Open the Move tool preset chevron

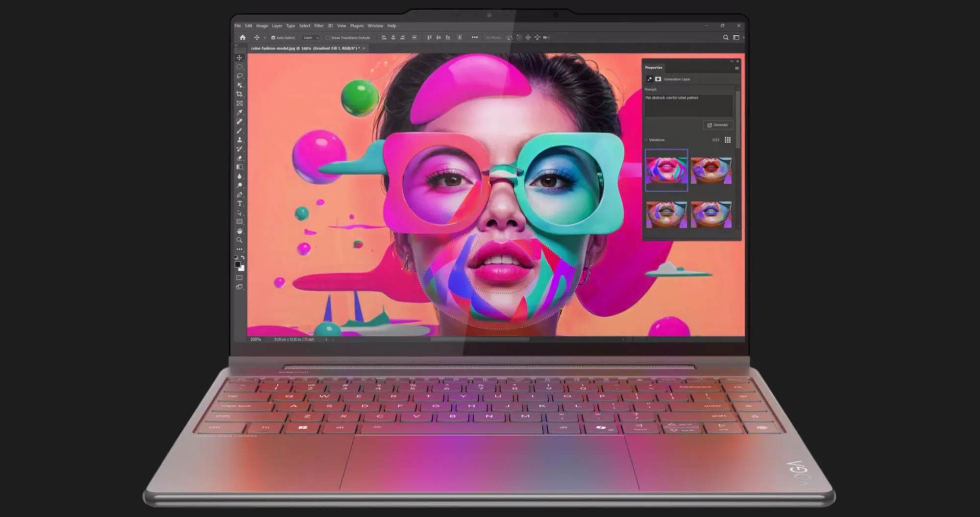(x=265, y=38)
